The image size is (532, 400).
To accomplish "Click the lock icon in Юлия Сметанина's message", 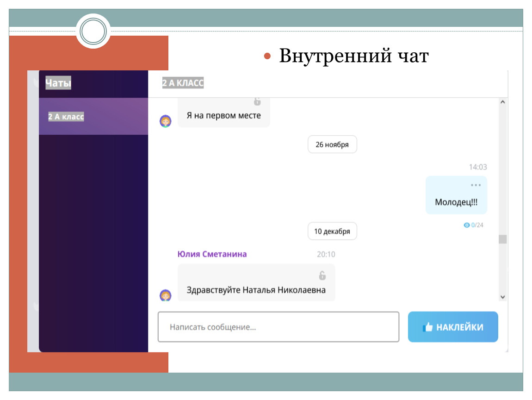I will tap(322, 275).
